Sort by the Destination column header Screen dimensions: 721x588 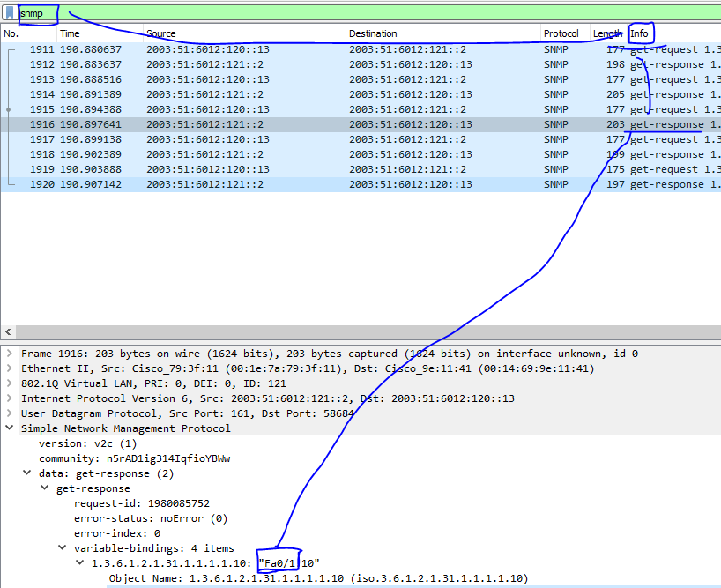click(442, 33)
